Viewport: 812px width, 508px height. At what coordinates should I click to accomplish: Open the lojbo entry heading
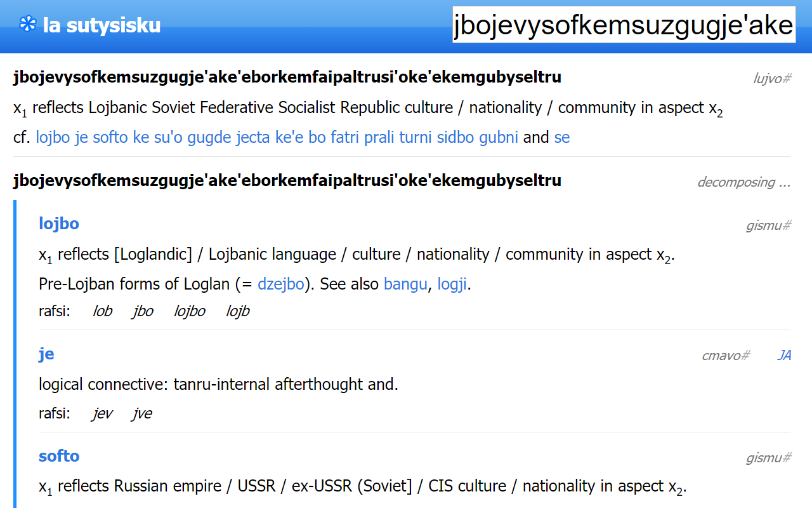(59, 224)
